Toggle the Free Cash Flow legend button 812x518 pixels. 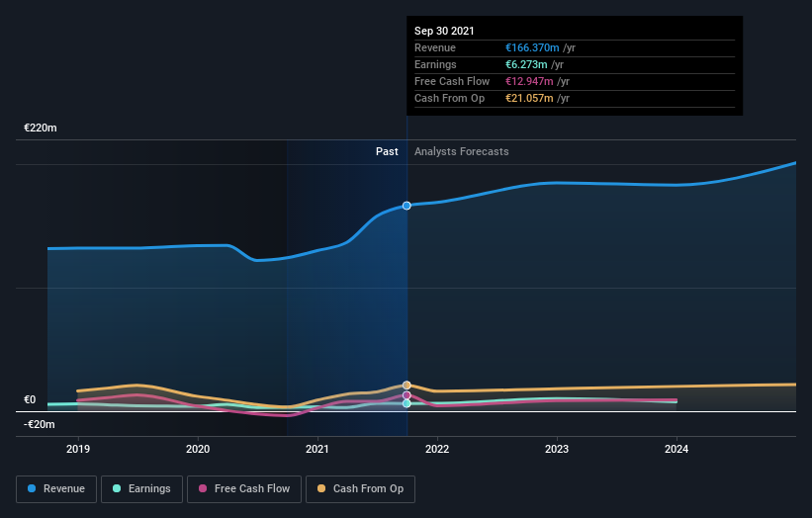point(244,489)
